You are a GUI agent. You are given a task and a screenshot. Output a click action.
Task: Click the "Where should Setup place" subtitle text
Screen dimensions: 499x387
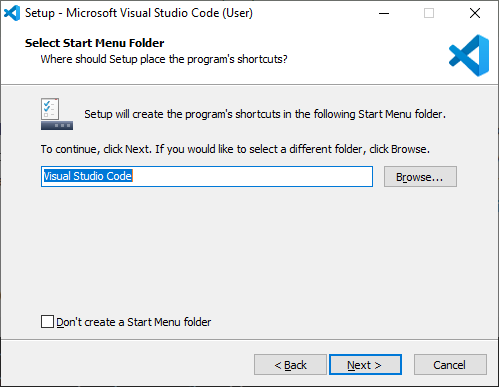164,59
